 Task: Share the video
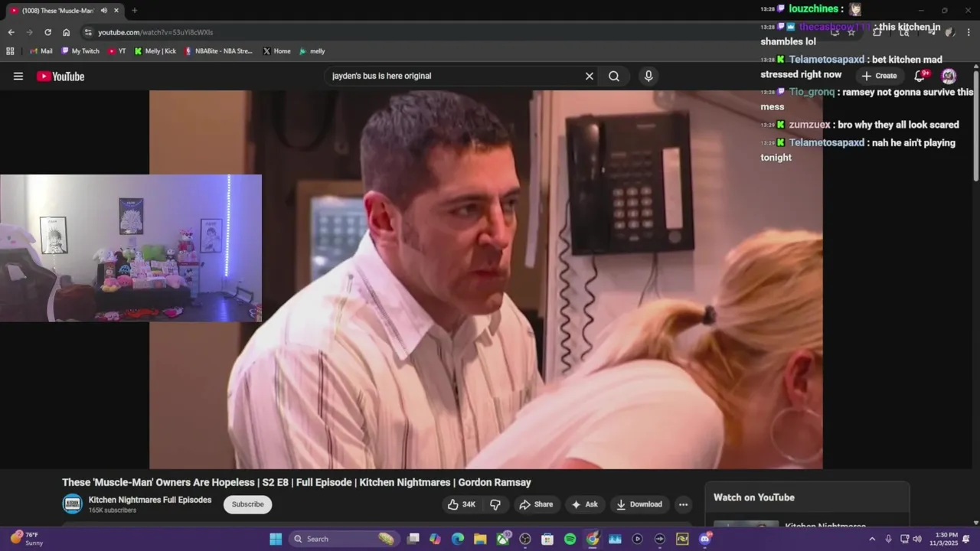pos(536,504)
